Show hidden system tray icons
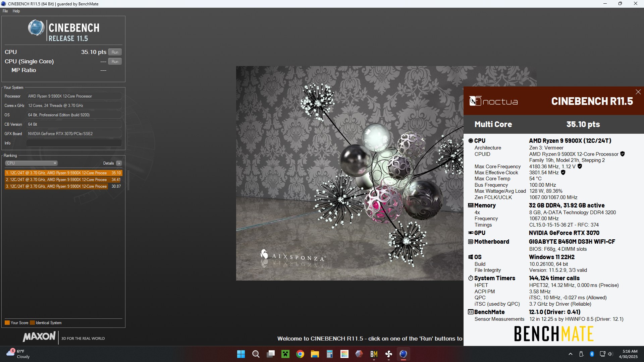644x362 pixels. [571, 354]
